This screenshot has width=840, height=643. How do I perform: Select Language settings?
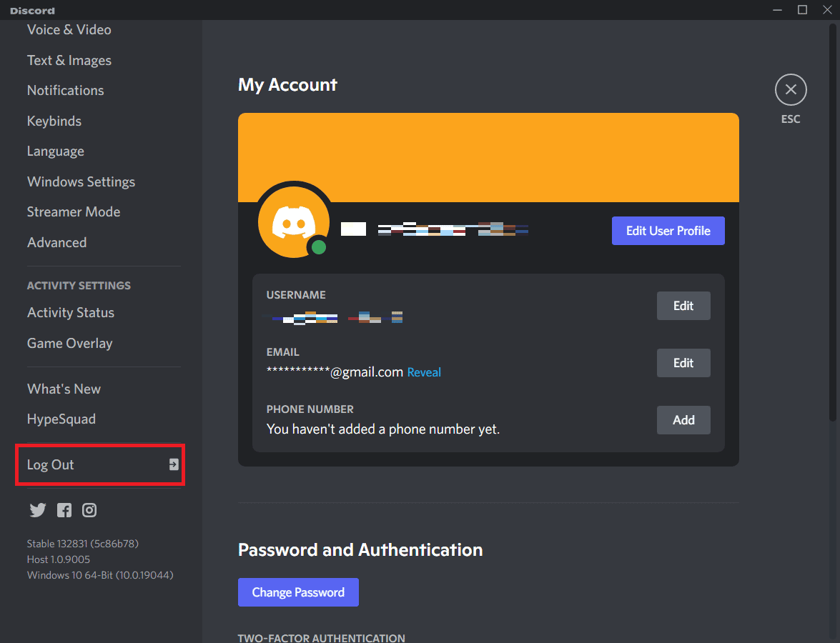click(x=55, y=151)
